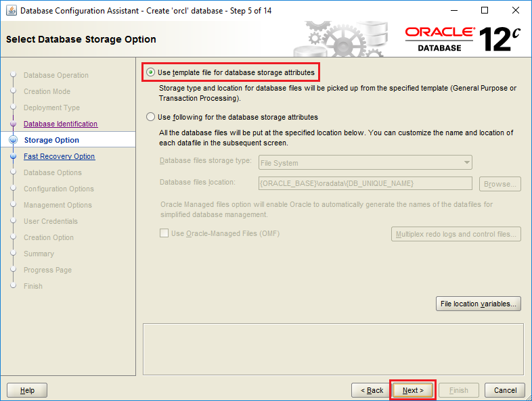Click the Database files location field
The height and width of the screenshot is (401, 532).
(x=365, y=183)
